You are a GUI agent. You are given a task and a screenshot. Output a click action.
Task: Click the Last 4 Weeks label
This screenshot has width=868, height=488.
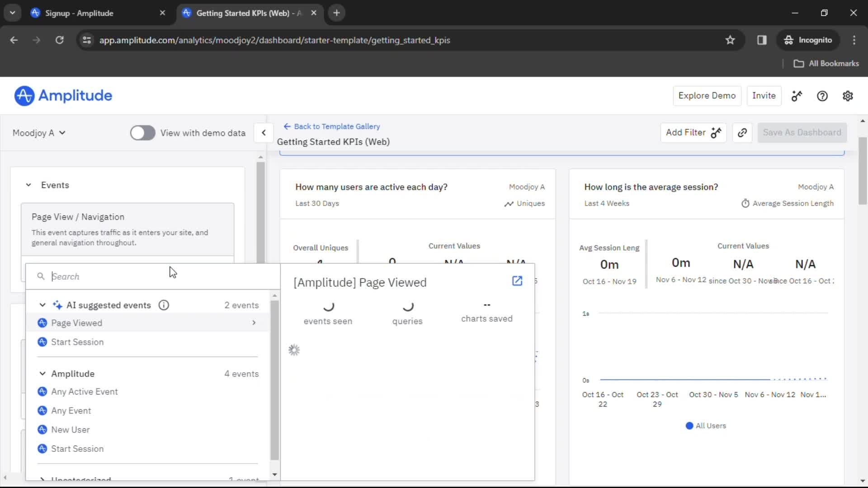coord(607,203)
